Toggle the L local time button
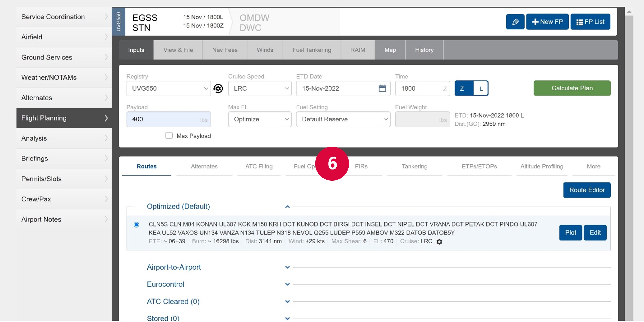Screen dimensions: 644x322 (x=481, y=88)
